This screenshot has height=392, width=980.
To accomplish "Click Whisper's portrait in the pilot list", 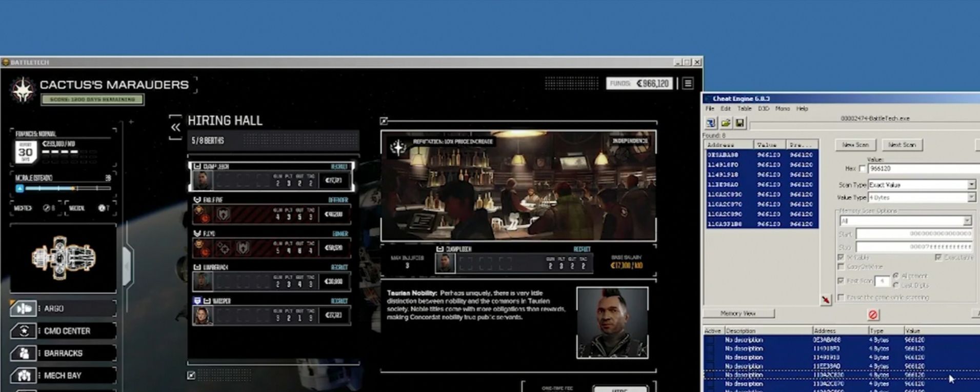I will [x=203, y=315].
